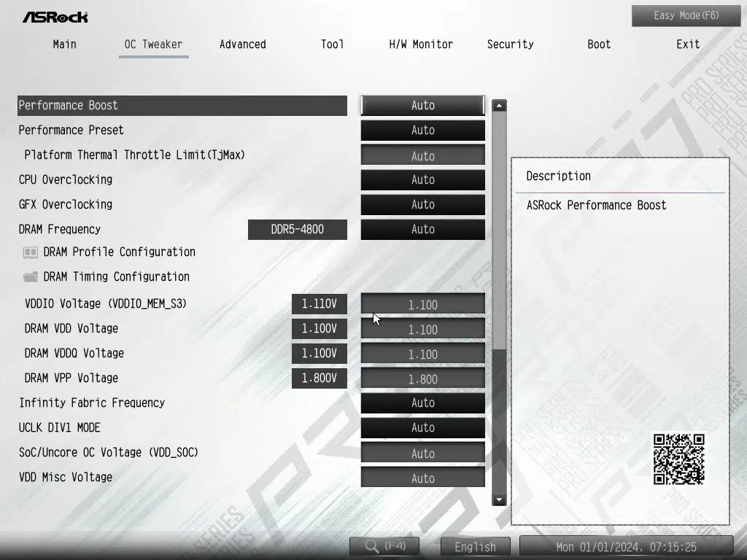Click the QR code image
Image resolution: width=747 pixels, height=560 pixels.
tap(678, 459)
